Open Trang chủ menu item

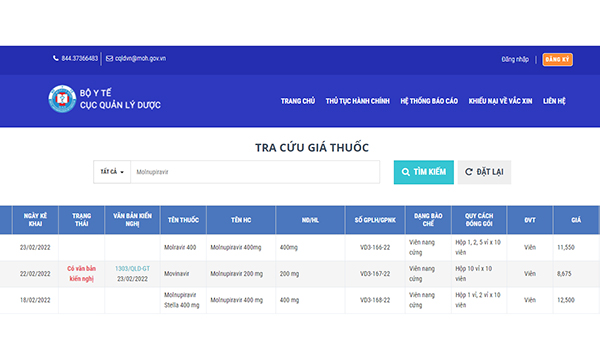tap(298, 101)
